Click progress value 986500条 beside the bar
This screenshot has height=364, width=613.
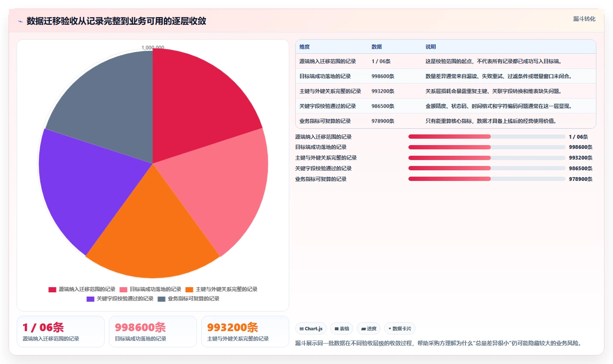(x=581, y=169)
